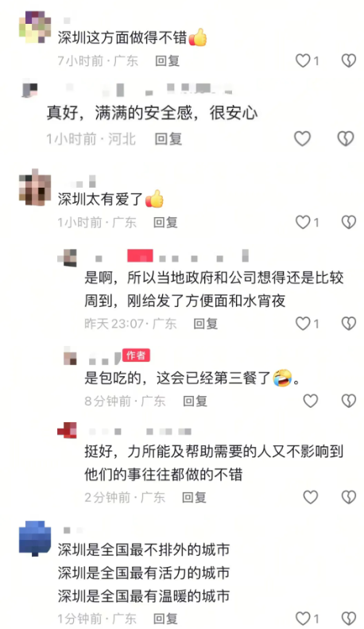Like the author's reply 是包吃的
The width and height of the screenshot is (364, 629).
[310, 401]
